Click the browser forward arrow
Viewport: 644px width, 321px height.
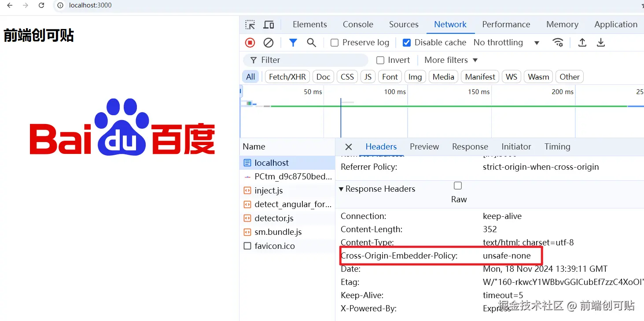click(x=26, y=5)
